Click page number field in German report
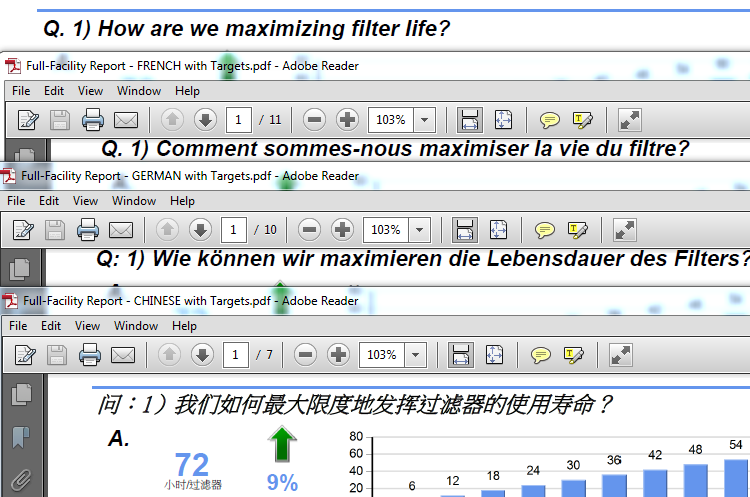This screenshot has width=750, height=497. point(233,230)
